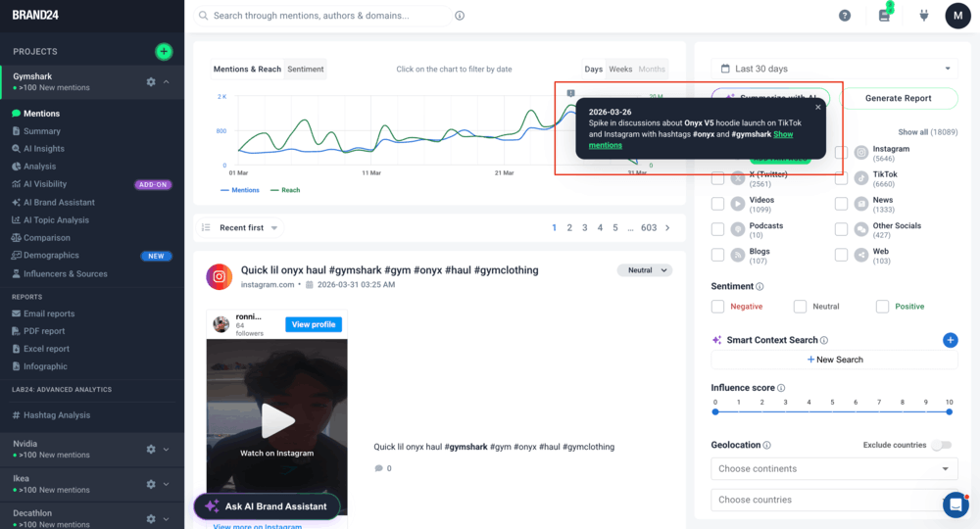The height and width of the screenshot is (529, 980).
Task: Play the Instagram video preview
Action: tap(277, 419)
